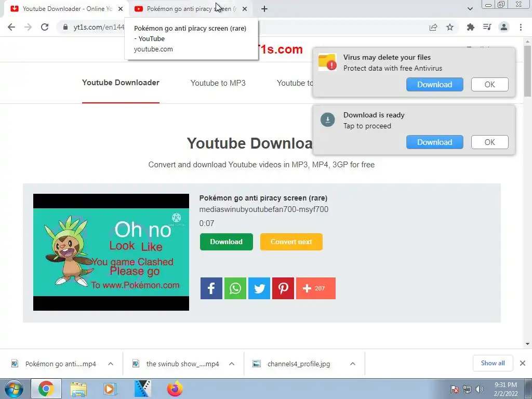
Task: Switch to the Youtube Downloader tab
Action: (x=66, y=9)
